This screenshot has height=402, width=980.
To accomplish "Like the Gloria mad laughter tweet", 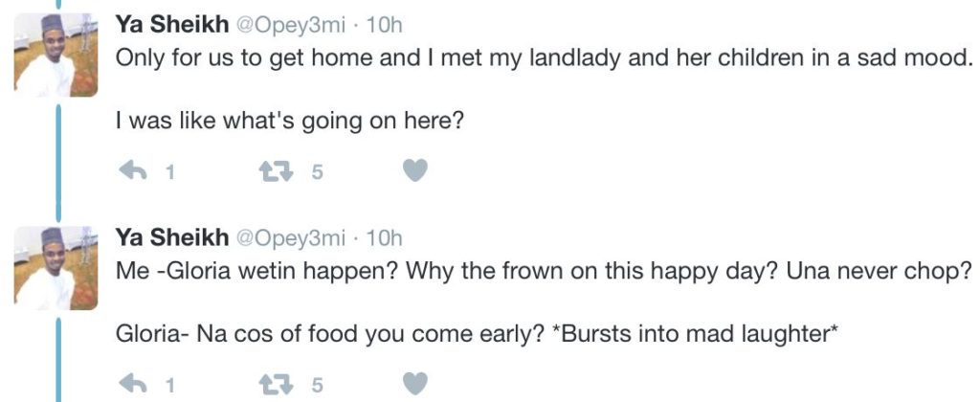I will [413, 384].
